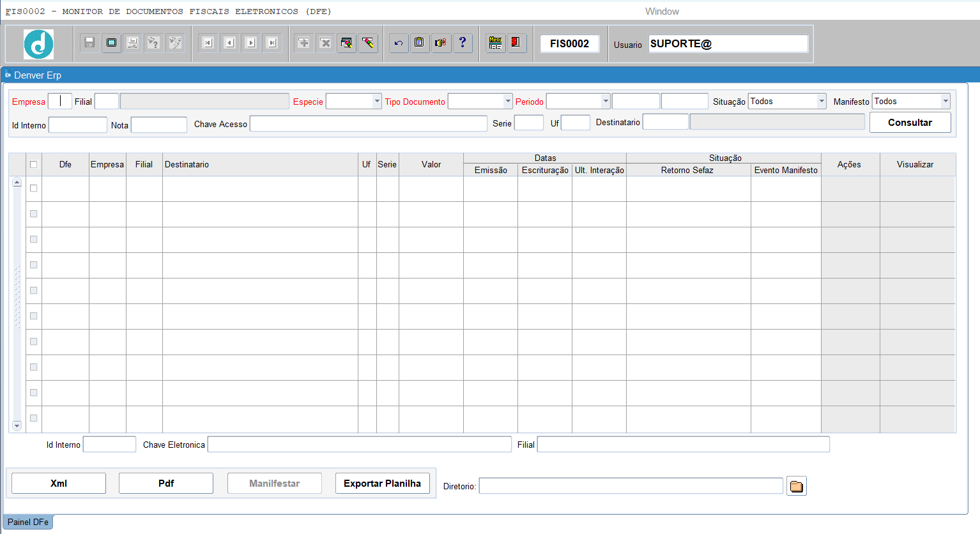Click the Chave Acesso input field
980x534 pixels.
368,124
